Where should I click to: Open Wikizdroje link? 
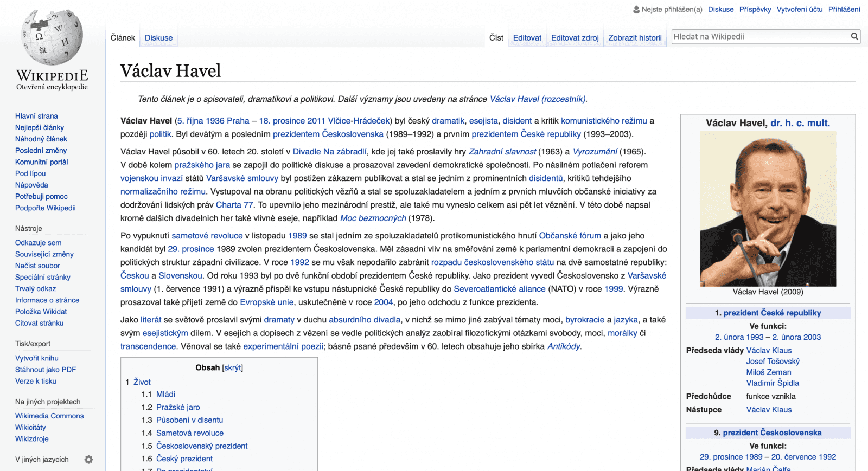pyautogui.click(x=32, y=439)
